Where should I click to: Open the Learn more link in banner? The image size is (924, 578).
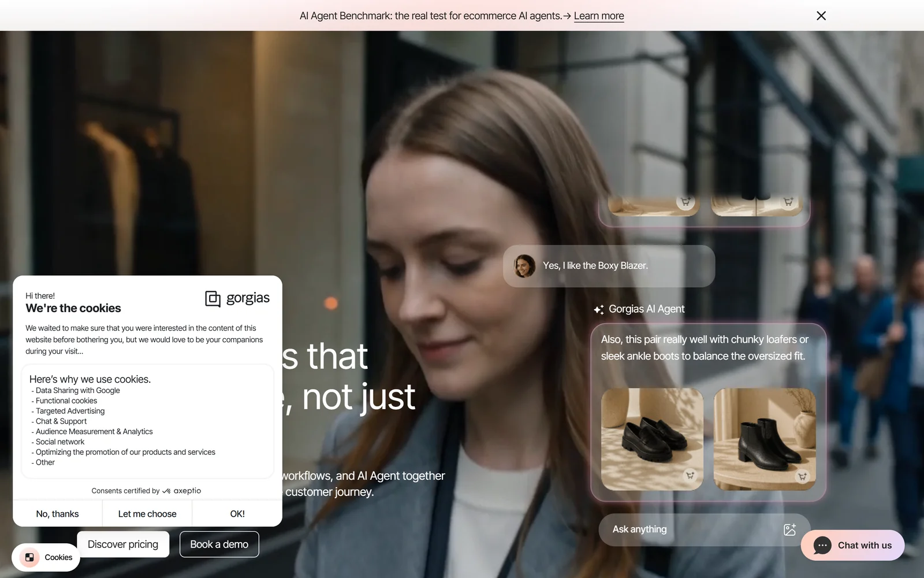click(x=599, y=16)
